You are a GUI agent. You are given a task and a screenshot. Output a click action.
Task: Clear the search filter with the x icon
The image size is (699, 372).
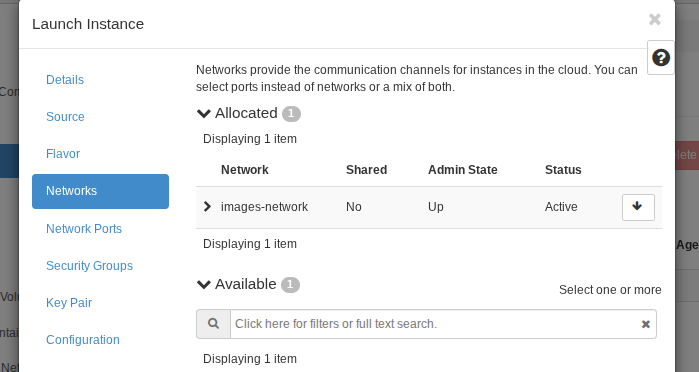tap(645, 324)
